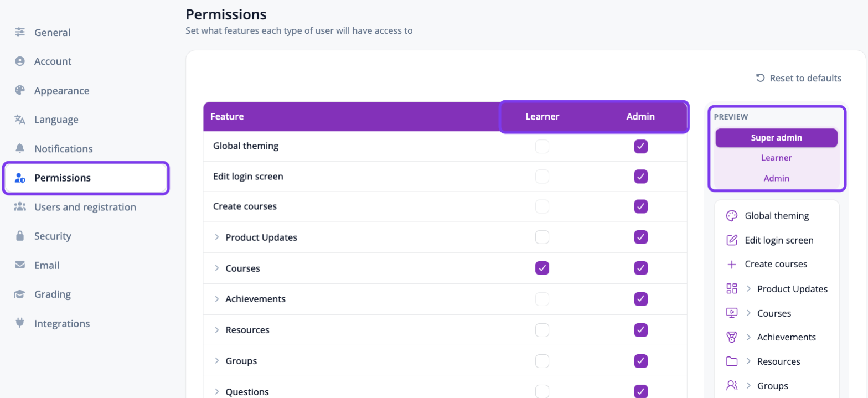
Task: Expand the Achievements row in feature table
Action: [217, 299]
